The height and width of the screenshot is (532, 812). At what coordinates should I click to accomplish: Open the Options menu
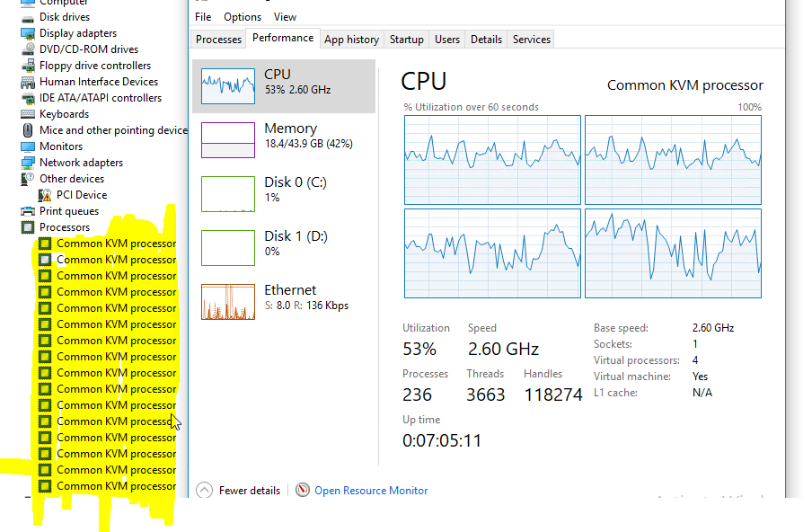pos(242,16)
